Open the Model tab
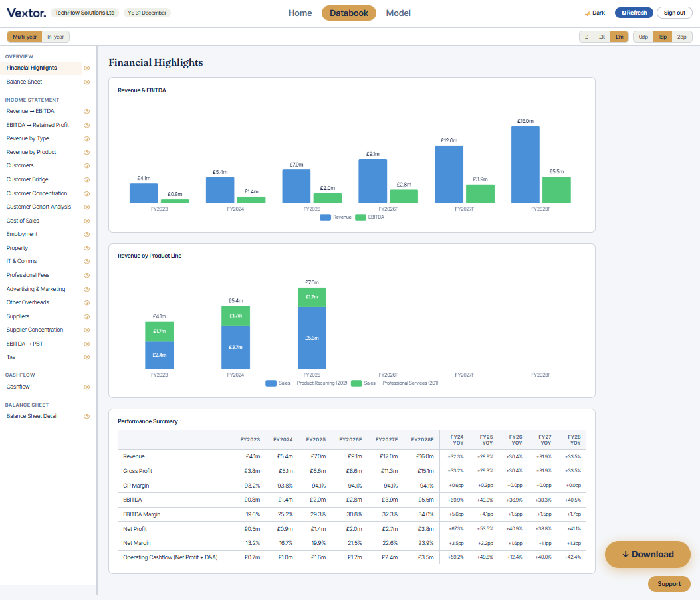Image resolution: width=700 pixels, height=600 pixels. pyautogui.click(x=398, y=13)
